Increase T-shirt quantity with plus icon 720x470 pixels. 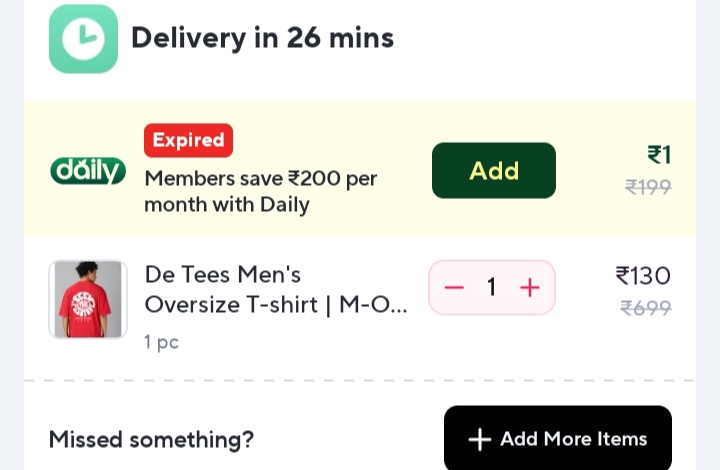point(529,288)
